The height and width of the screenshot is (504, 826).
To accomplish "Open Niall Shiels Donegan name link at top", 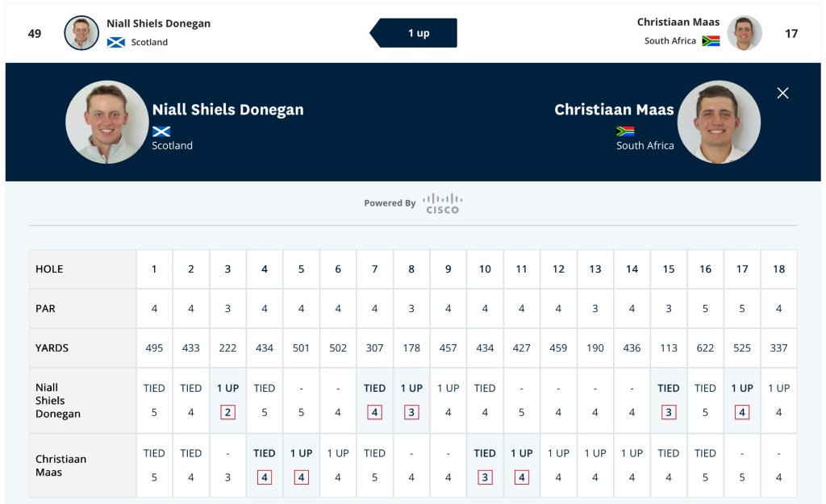I will pos(158,23).
